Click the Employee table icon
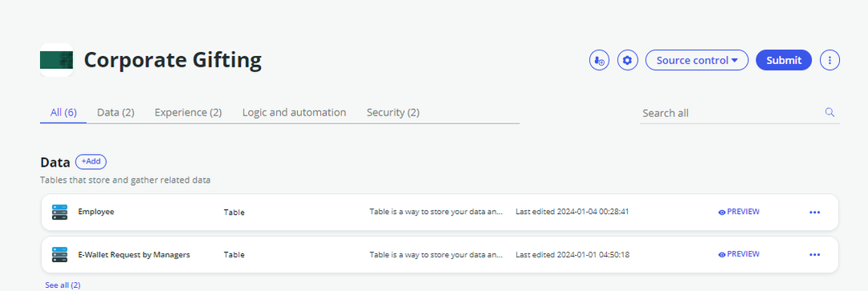Screen dimensions: 868x291 (x=59, y=212)
